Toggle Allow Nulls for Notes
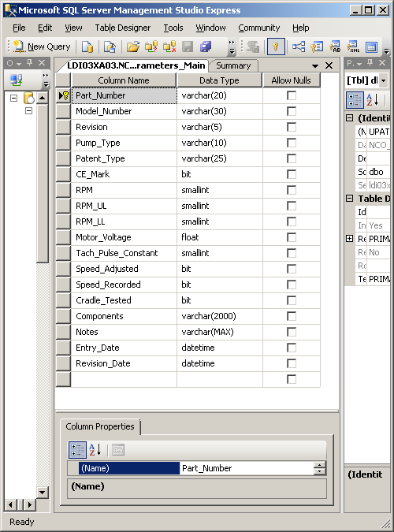The height and width of the screenshot is (532, 394). coord(292,332)
